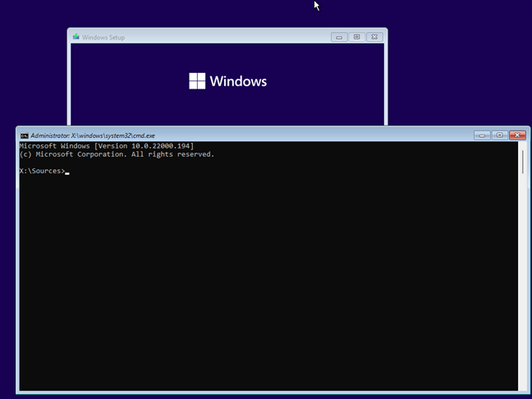
Task: Click the Windows Setup title bar icon
Action: (x=76, y=36)
